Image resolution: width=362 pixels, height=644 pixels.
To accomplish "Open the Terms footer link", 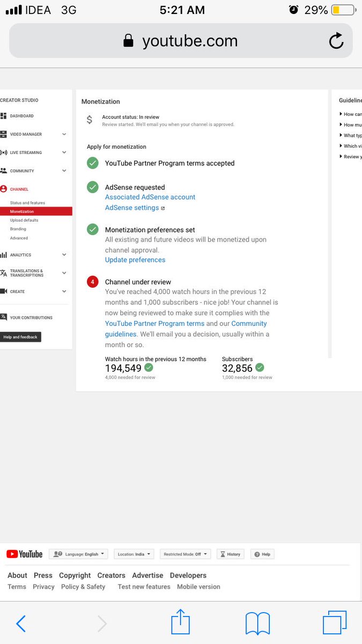I will [17, 587].
